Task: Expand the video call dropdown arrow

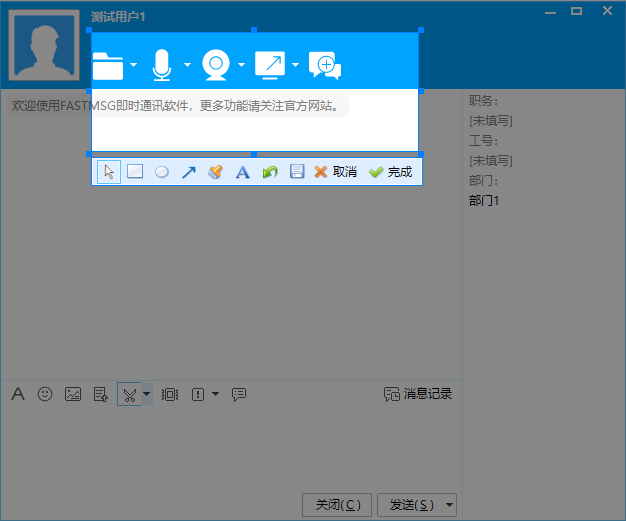Action: (241, 65)
